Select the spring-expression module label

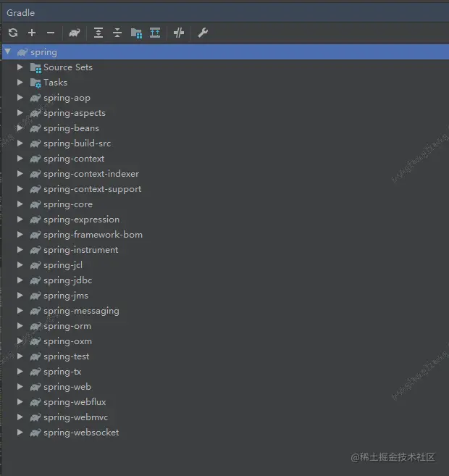(x=81, y=220)
